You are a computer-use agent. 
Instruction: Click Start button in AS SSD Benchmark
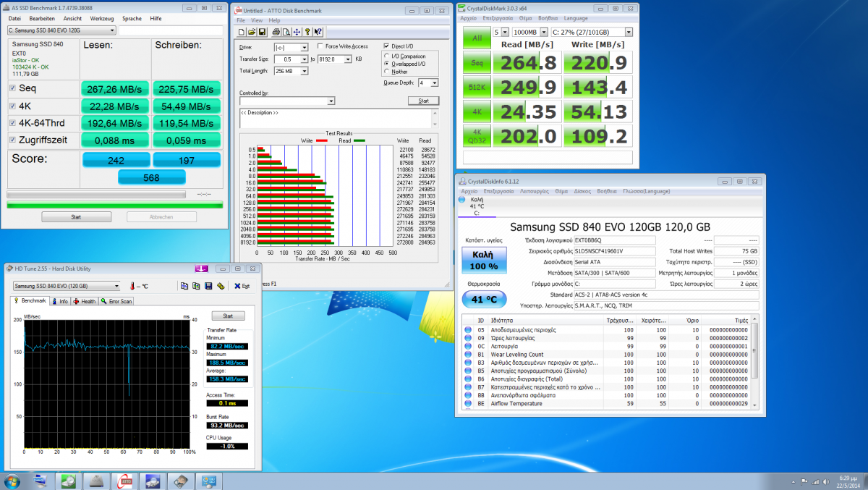[x=76, y=216]
